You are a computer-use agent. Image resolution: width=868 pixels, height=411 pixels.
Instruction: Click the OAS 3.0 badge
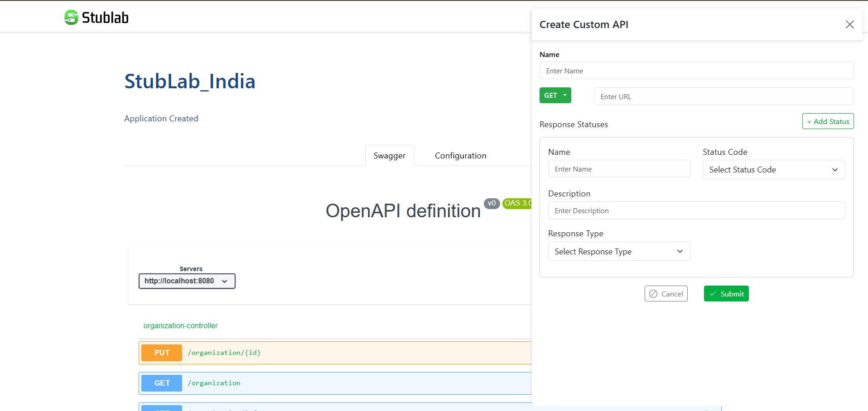[517, 204]
